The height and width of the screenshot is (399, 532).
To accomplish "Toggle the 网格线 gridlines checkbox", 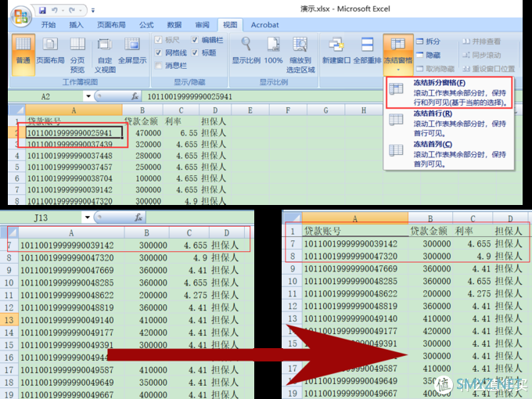I will [158, 52].
